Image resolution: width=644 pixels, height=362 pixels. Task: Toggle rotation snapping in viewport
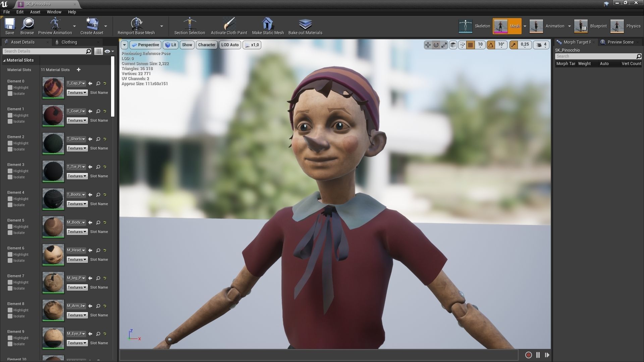491,45
